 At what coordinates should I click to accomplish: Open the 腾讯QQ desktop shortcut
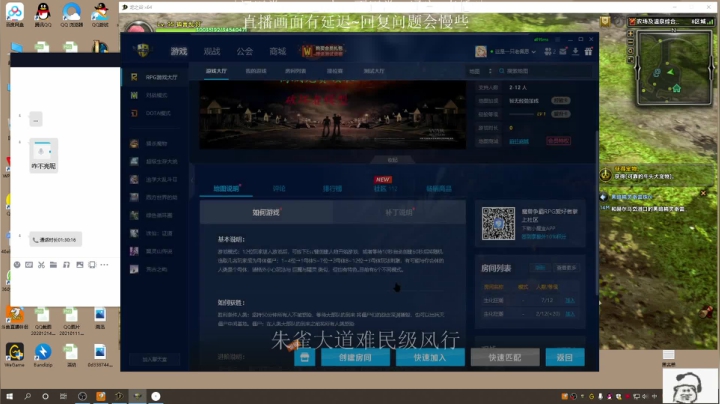point(43,14)
